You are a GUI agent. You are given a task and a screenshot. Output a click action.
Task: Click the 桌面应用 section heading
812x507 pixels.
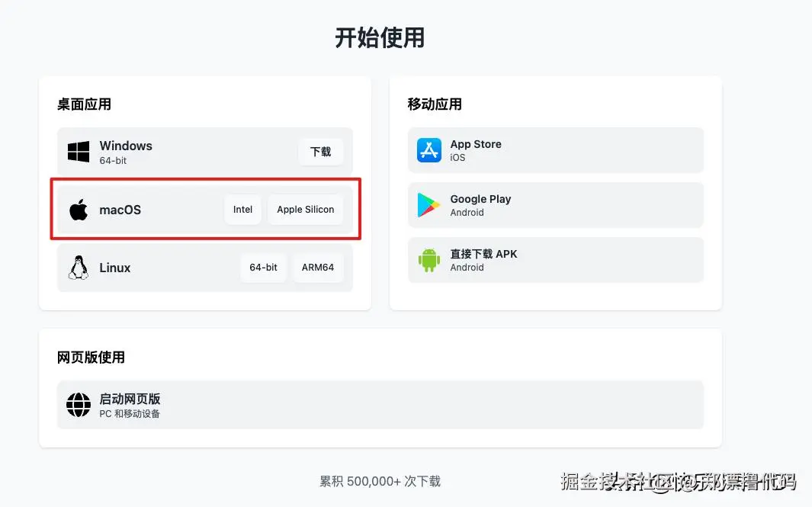pos(84,104)
